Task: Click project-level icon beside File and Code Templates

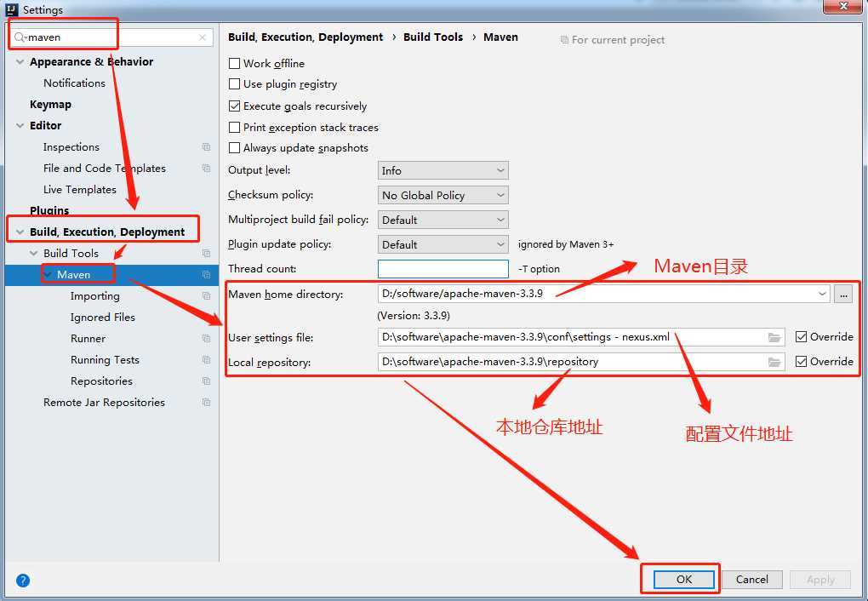Action: point(207,168)
